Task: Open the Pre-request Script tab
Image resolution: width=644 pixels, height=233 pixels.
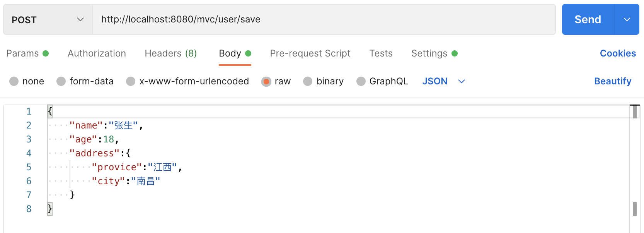Action: pos(310,53)
